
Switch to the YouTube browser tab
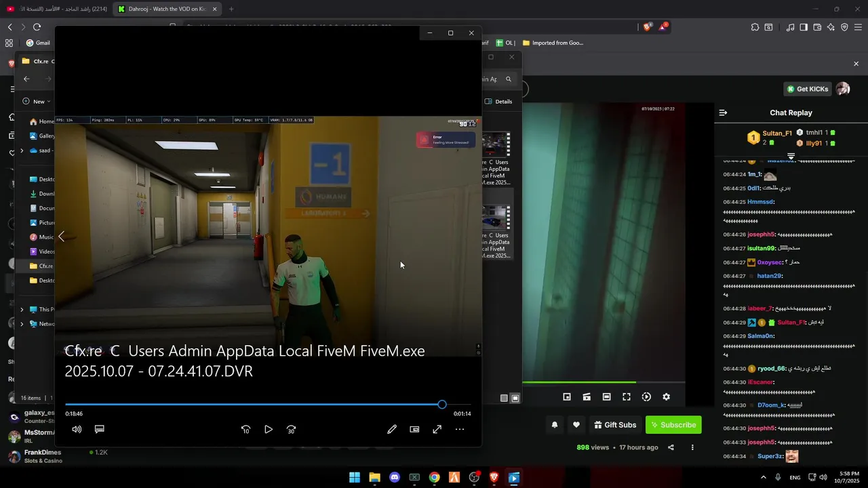pyautogui.click(x=56, y=9)
